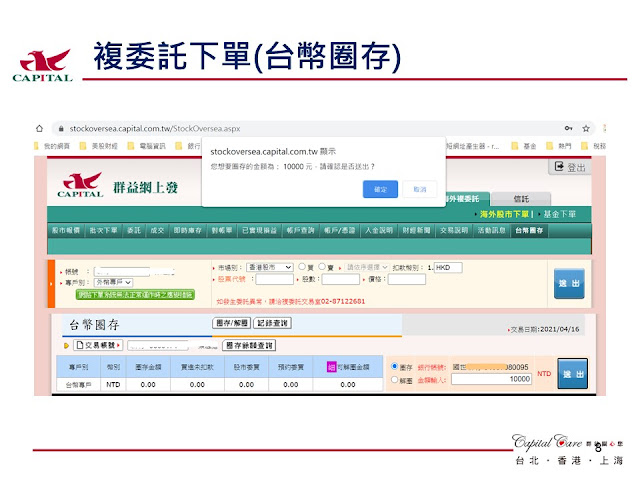
Task: Open the 市場別 香港股市 dropdown
Action: pyautogui.click(x=270, y=267)
